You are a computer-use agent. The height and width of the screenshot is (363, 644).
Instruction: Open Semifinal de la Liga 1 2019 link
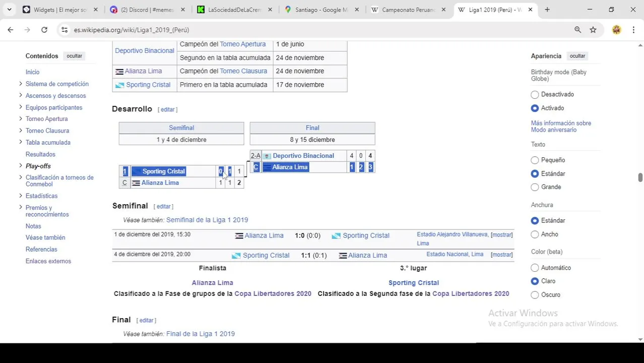tap(207, 220)
